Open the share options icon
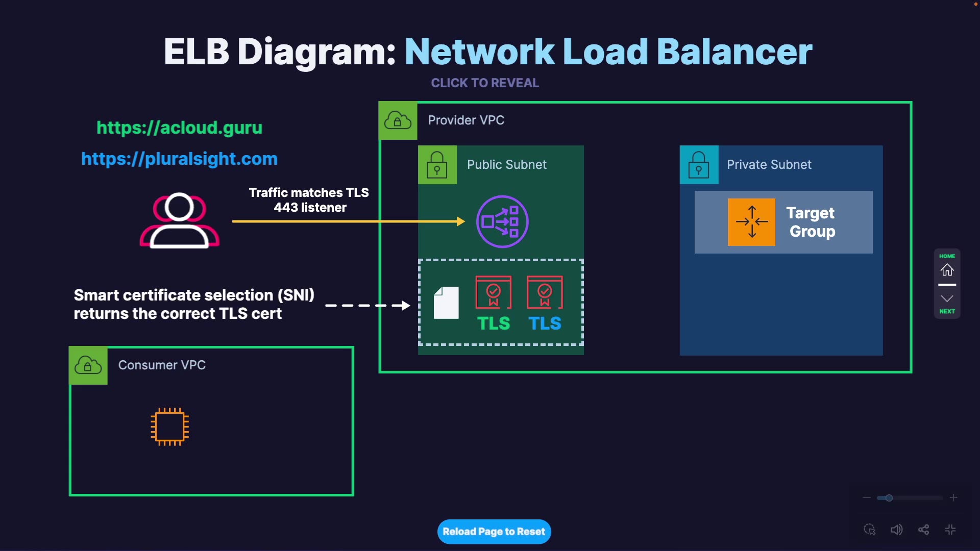The image size is (980, 551). (923, 530)
